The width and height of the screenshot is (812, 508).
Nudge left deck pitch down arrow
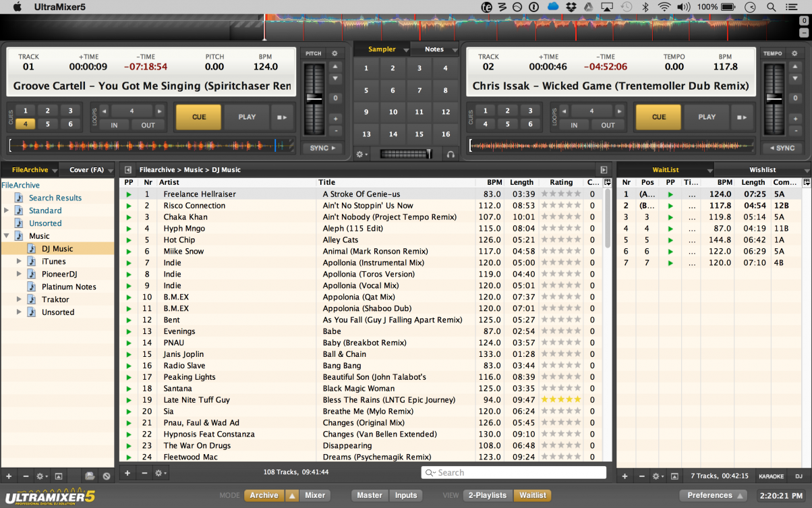pyautogui.click(x=335, y=79)
